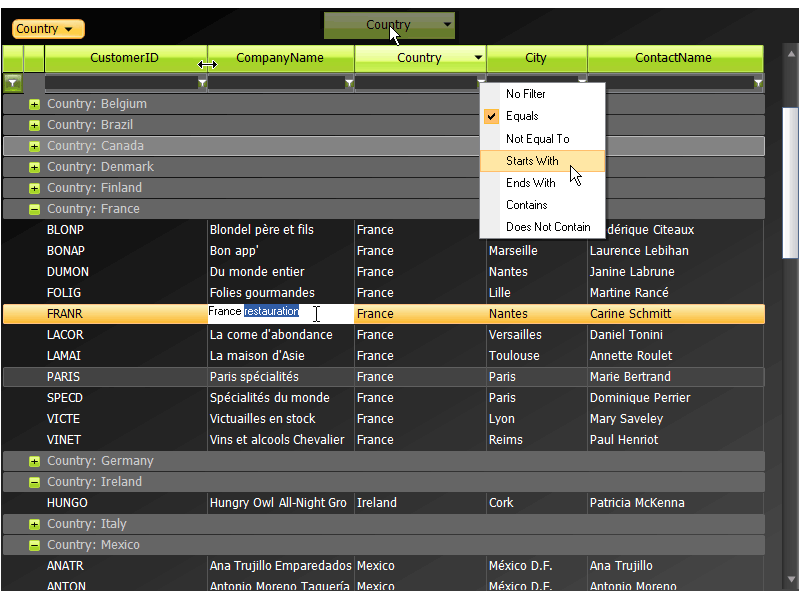Click the CompanyName filter input field
Viewport: 800px width, 600px height.
pos(276,83)
